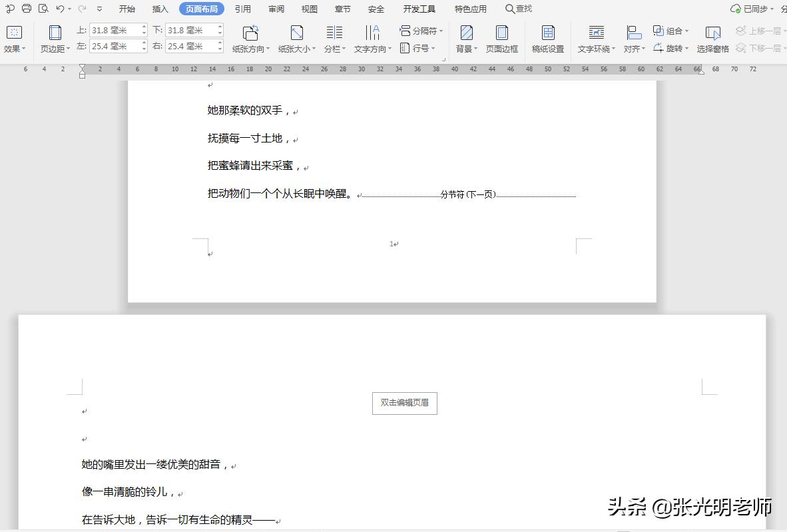Select the 文字环绕 (Text Wrapping) tool

pos(595,38)
